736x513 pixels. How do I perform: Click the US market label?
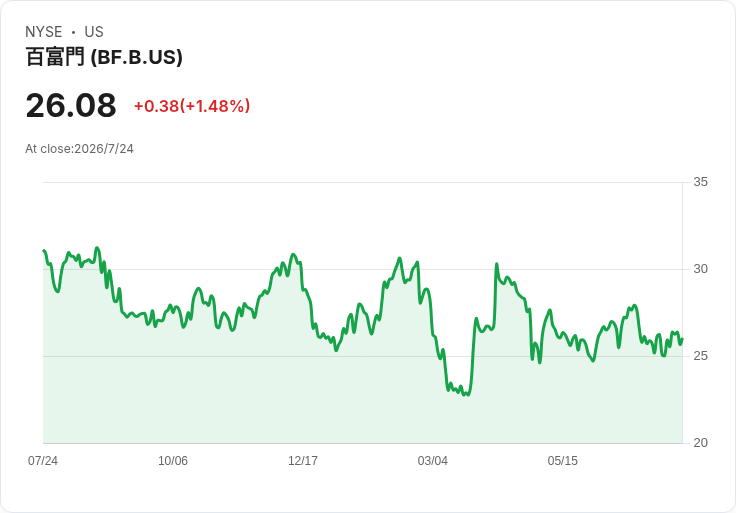pos(94,32)
